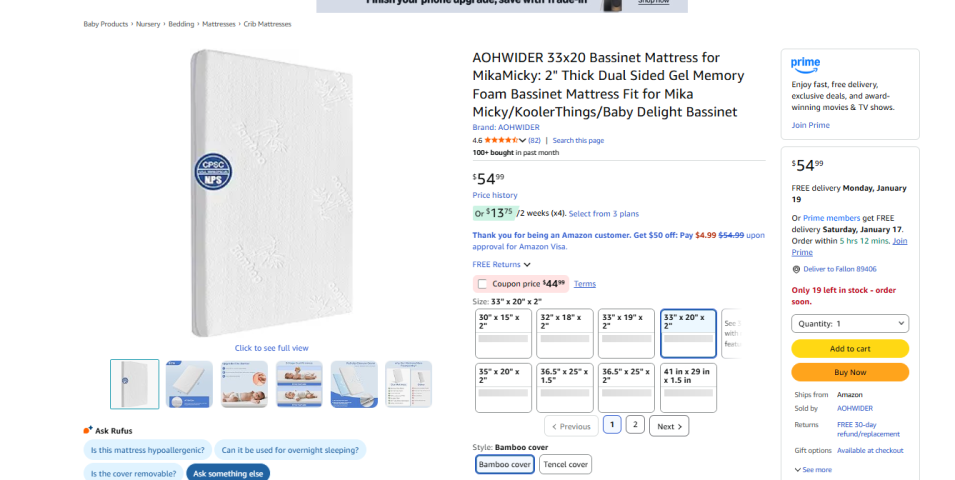Click the Ask Rufus sparkle icon
Image resolution: width=955 pixels, height=480 pixels.
click(88, 430)
